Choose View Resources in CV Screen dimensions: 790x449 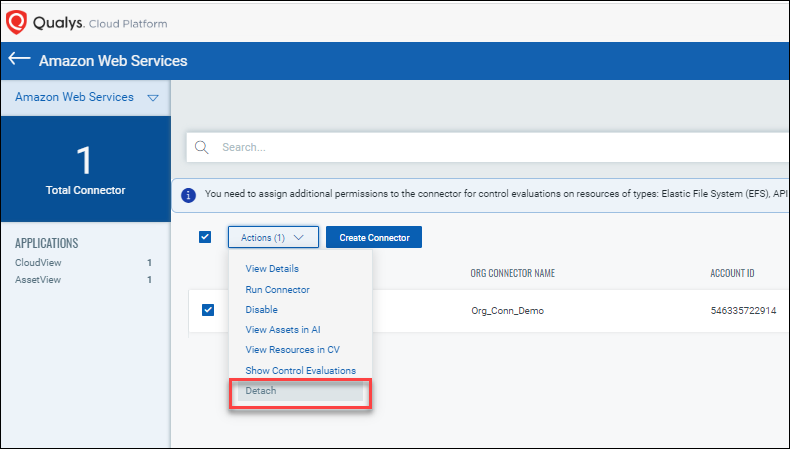(292, 350)
